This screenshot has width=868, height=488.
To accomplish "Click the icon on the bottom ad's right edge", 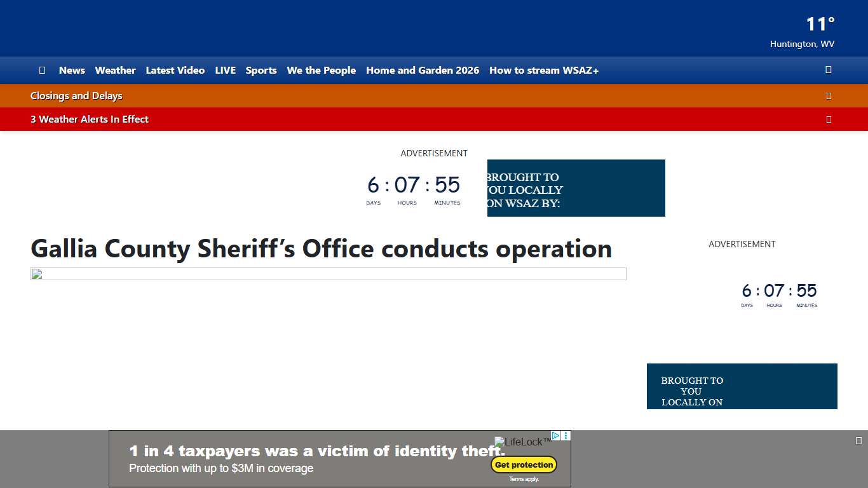I will coord(858,439).
